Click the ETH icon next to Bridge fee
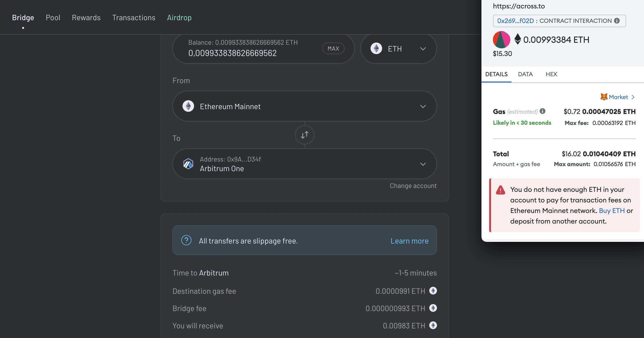 point(433,308)
